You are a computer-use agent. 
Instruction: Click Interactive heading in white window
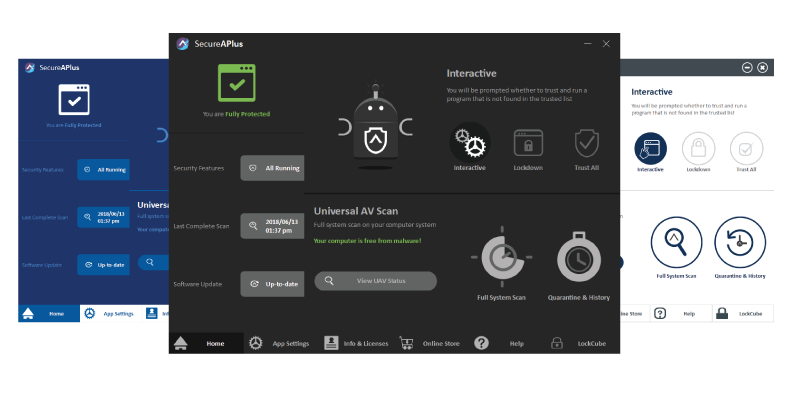pyautogui.click(x=652, y=92)
